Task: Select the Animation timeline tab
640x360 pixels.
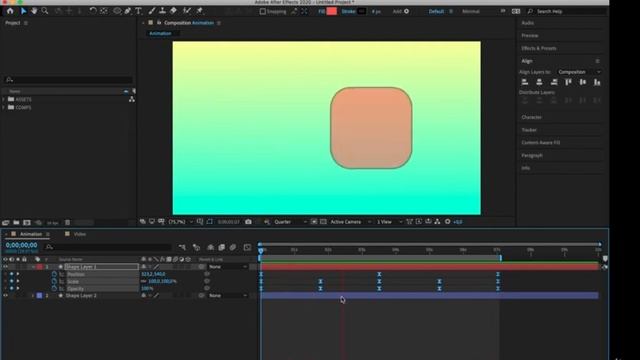Action: click(31, 234)
